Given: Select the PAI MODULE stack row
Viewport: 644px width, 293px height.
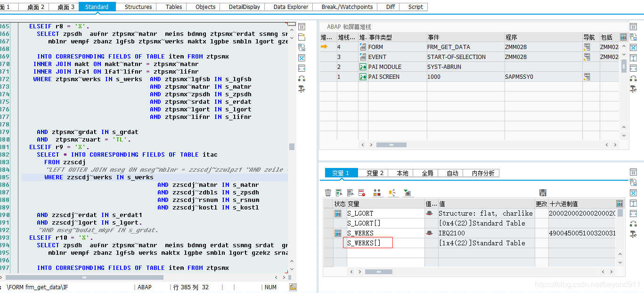Looking at the screenshot, I should (469, 67).
